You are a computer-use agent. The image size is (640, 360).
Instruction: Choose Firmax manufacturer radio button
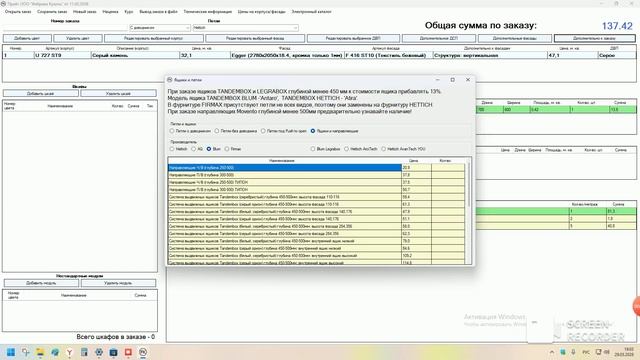(227, 149)
